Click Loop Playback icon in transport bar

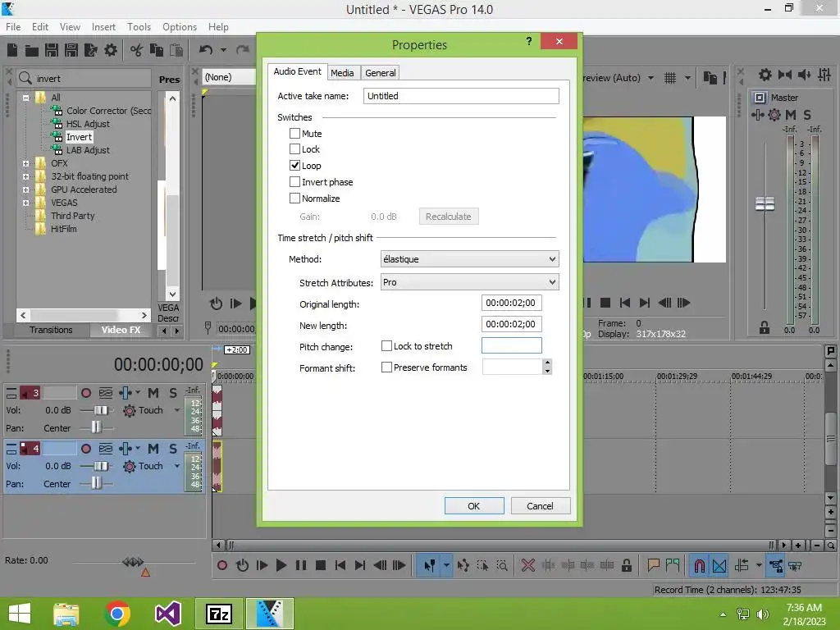click(242, 565)
